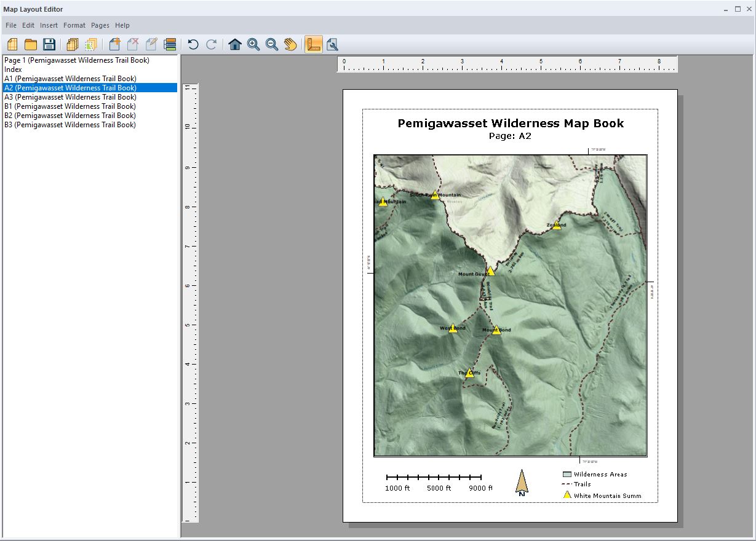Select the Pan hand tool
The height and width of the screenshot is (541, 756).
pos(290,44)
